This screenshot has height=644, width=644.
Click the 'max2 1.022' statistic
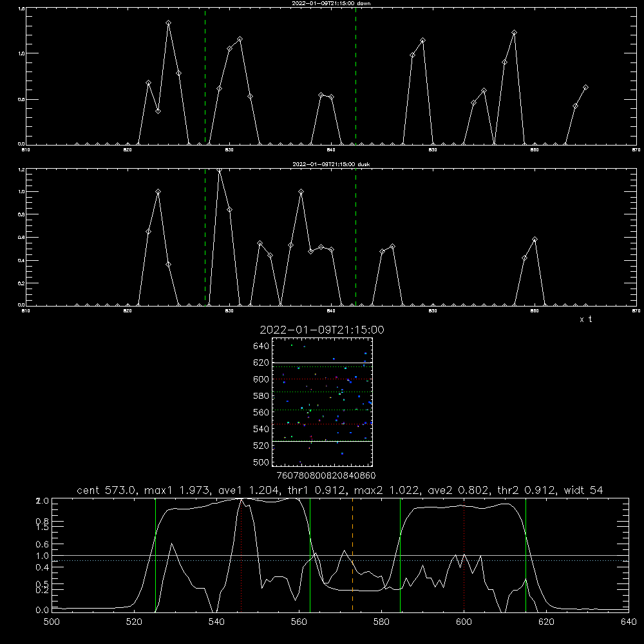pos(387,490)
